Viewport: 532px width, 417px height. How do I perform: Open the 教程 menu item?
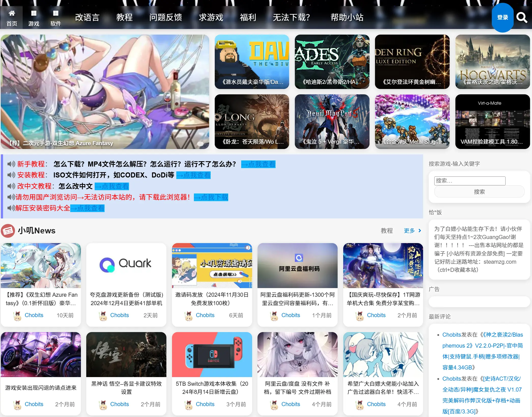(x=124, y=18)
